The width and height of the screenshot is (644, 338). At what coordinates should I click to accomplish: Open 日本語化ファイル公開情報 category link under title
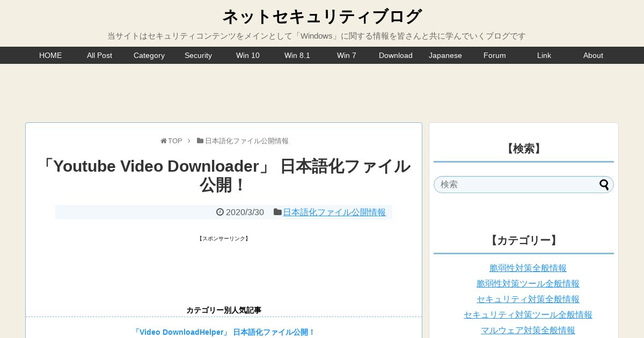[334, 212]
